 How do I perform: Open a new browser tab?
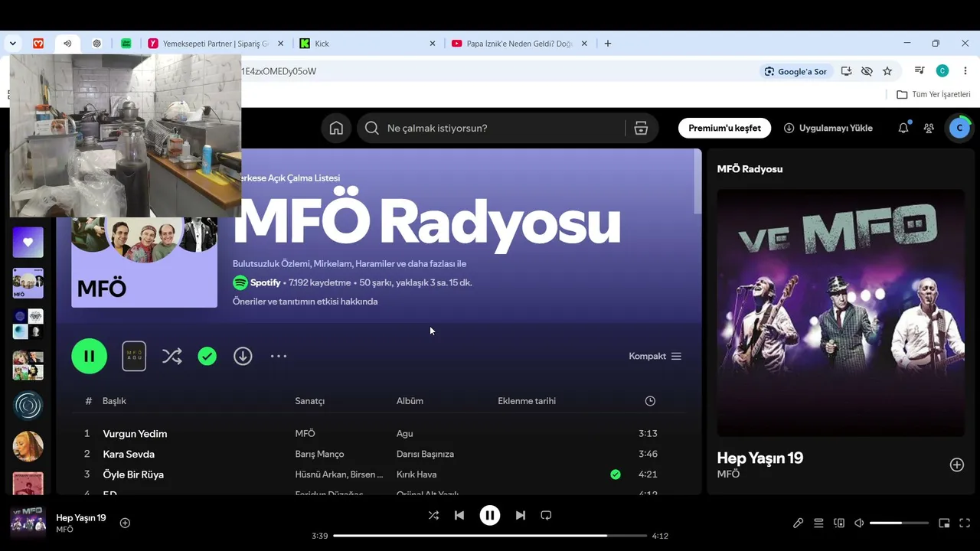(x=608, y=44)
